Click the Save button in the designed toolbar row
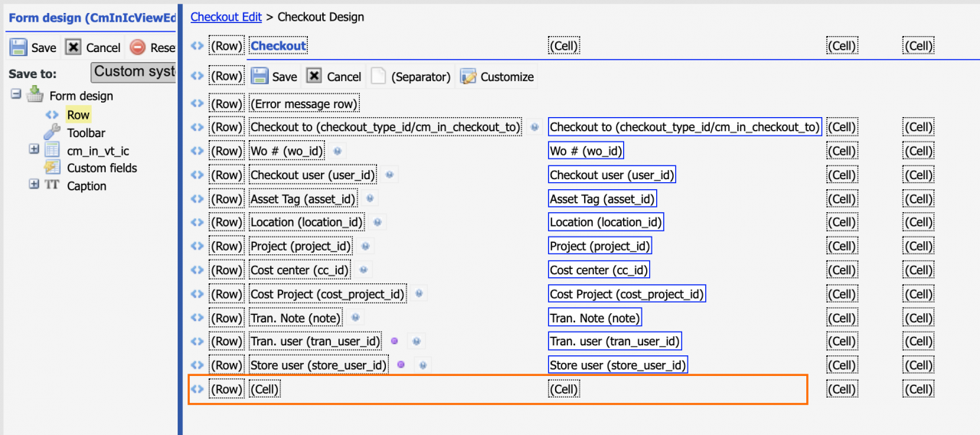 pyautogui.click(x=274, y=77)
